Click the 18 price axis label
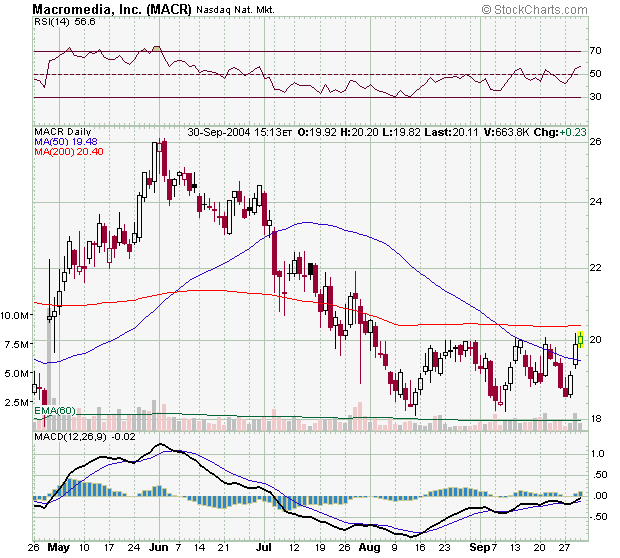Screen dimensions: 620x558 pyautogui.click(x=595, y=419)
